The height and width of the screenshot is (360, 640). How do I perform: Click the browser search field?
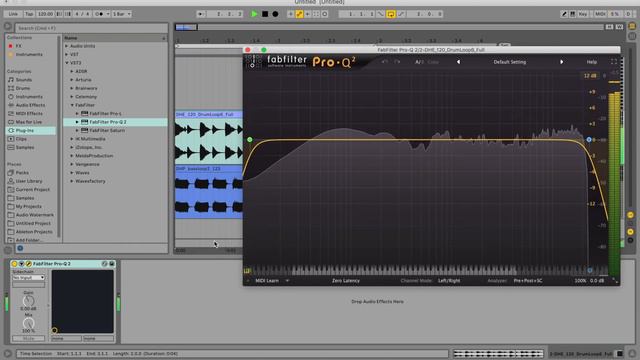(x=91, y=28)
